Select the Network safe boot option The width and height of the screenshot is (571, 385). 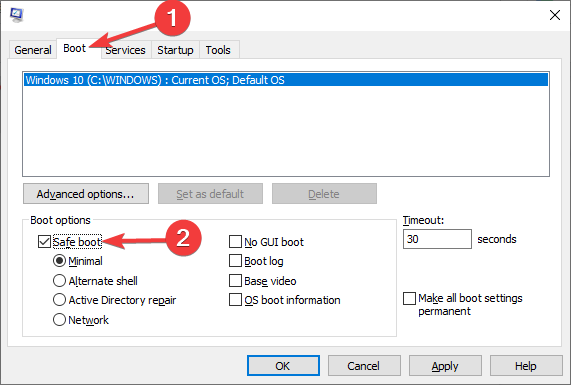point(59,319)
